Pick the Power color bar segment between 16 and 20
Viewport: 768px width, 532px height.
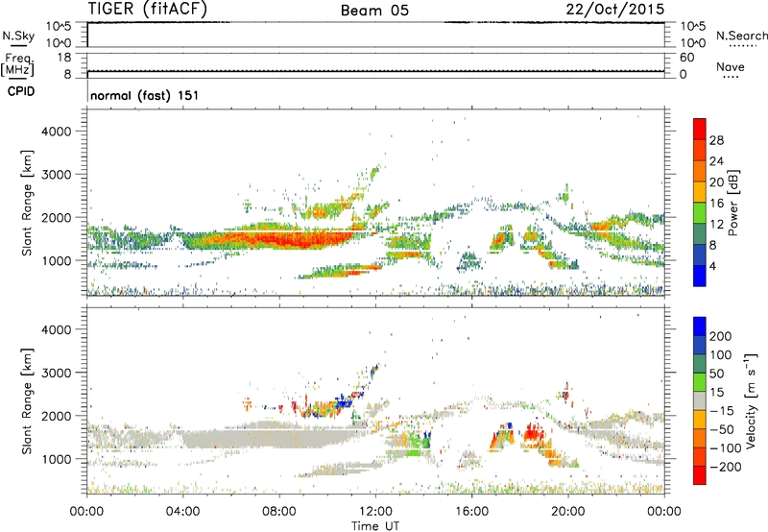pos(700,192)
